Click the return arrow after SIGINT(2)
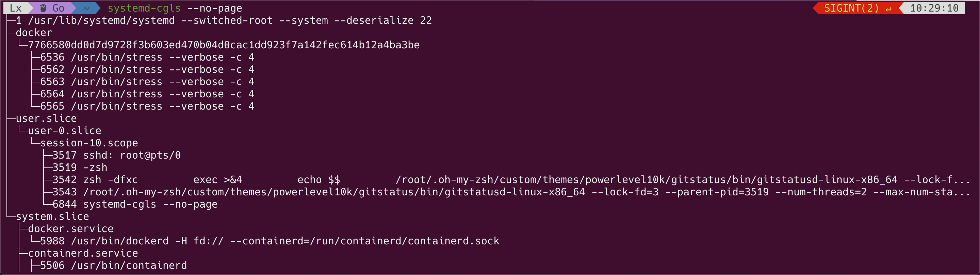Image resolution: width=980 pixels, height=275 pixels. pos(888,9)
